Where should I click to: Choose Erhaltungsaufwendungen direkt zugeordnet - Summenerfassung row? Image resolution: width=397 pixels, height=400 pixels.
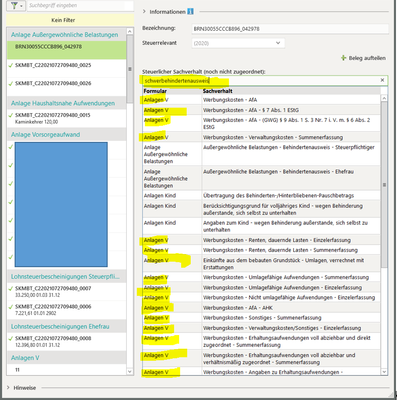261,341
